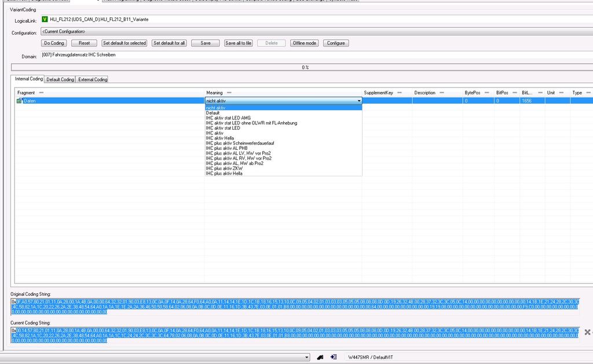Click the green V LogicalLink icon

tap(45, 20)
